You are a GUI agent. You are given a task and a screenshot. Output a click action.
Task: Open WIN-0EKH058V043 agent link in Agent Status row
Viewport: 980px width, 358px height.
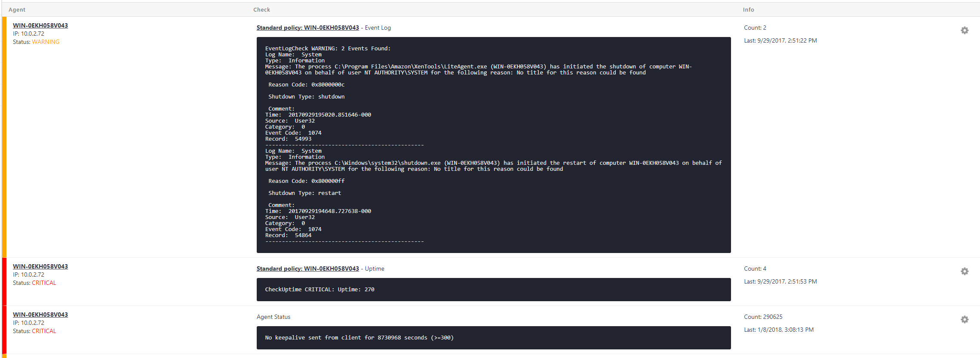coord(40,315)
